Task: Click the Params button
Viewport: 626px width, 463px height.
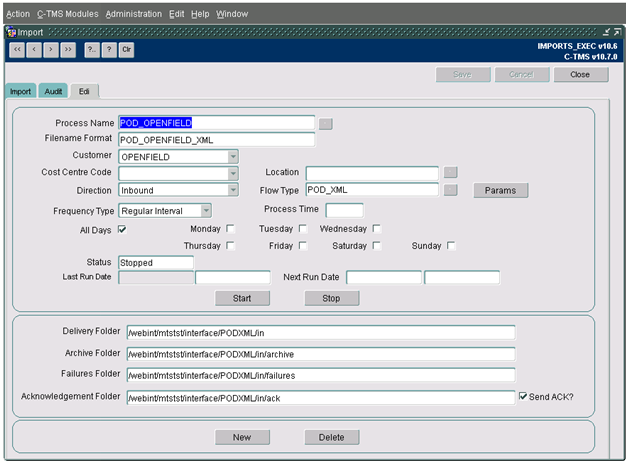Action: pyautogui.click(x=501, y=190)
